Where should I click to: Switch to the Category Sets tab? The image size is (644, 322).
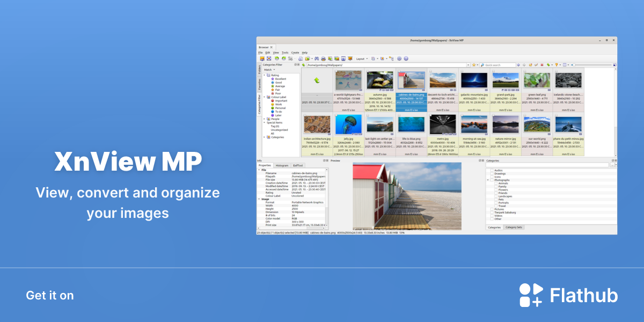pyautogui.click(x=514, y=227)
